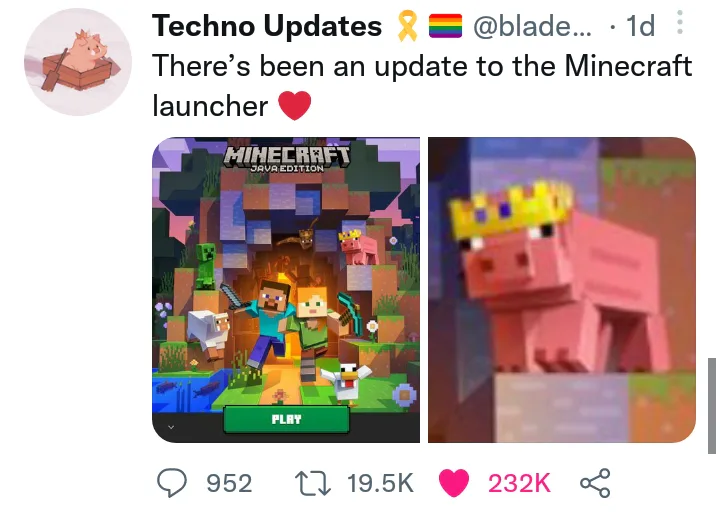The width and height of the screenshot is (720, 516).
Task: Open Techno Updates profile picture
Action: coord(78,62)
